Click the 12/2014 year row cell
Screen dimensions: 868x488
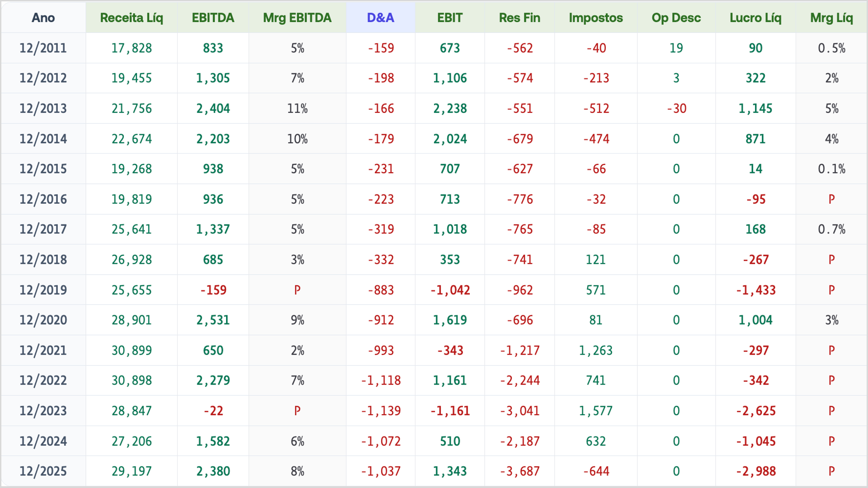(43, 139)
